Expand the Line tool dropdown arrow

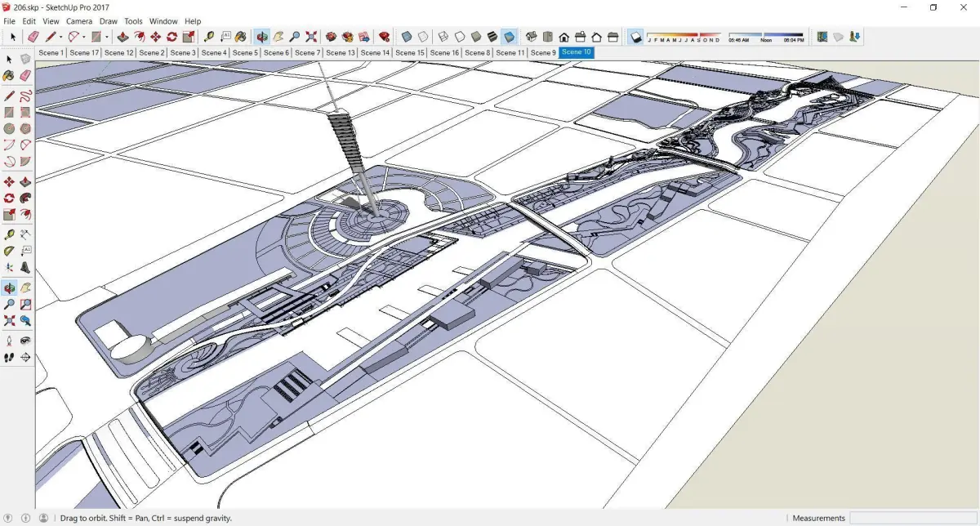pos(61,38)
